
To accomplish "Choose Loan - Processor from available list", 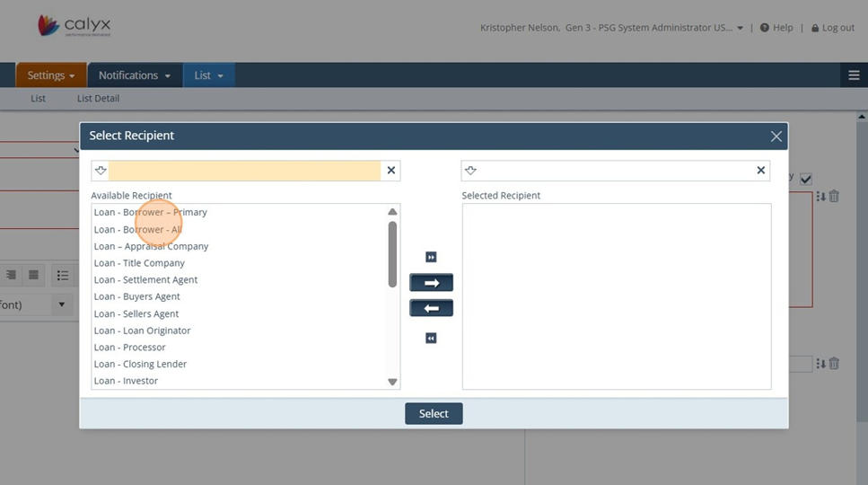I will tap(130, 348).
